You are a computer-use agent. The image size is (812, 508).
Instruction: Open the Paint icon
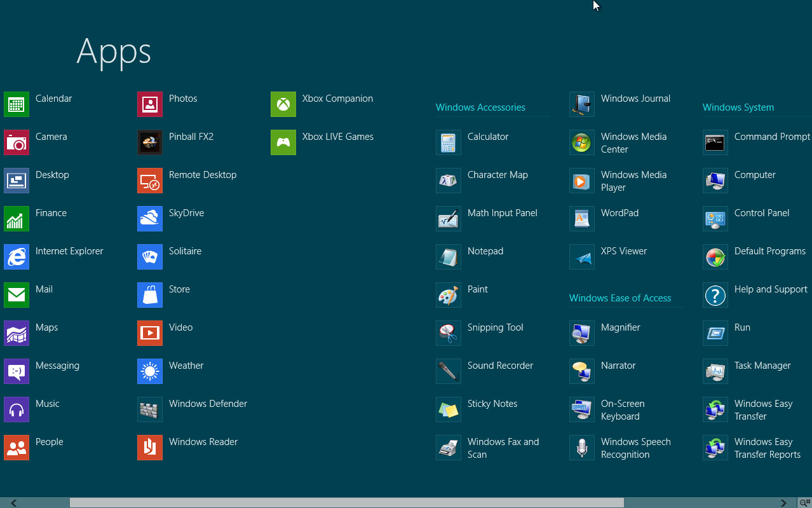(x=449, y=295)
